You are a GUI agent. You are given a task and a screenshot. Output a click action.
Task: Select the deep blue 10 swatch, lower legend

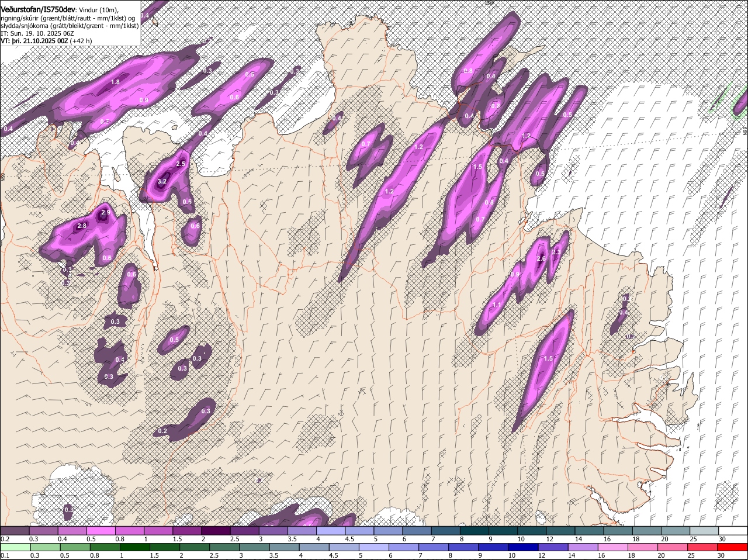(x=524, y=548)
